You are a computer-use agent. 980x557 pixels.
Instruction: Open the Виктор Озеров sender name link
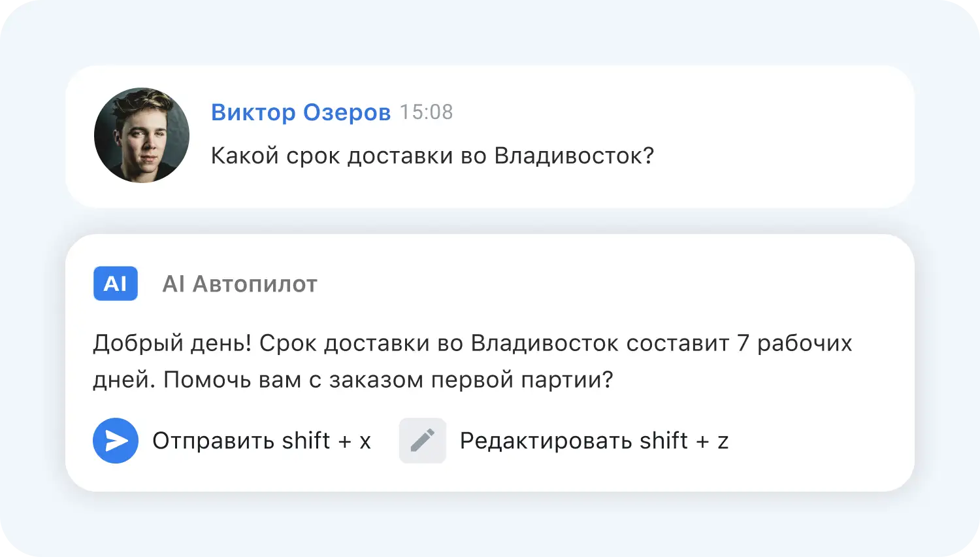coord(301,112)
